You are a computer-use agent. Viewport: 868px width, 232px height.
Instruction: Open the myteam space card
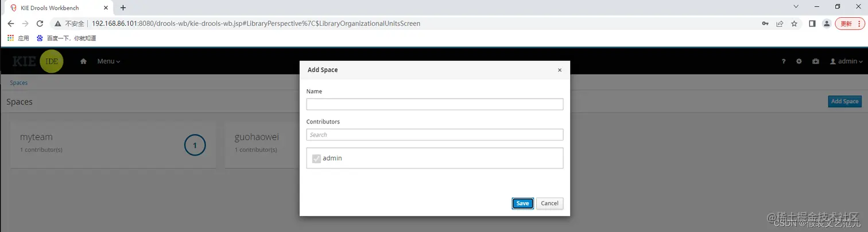[x=113, y=145]
